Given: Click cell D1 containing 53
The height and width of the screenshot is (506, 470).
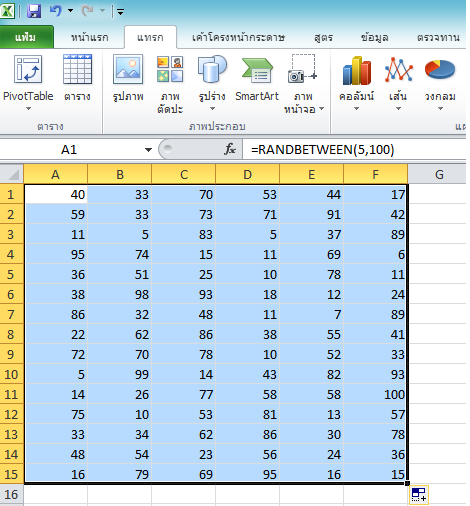Looking at the screenshot, I should 248,194.
